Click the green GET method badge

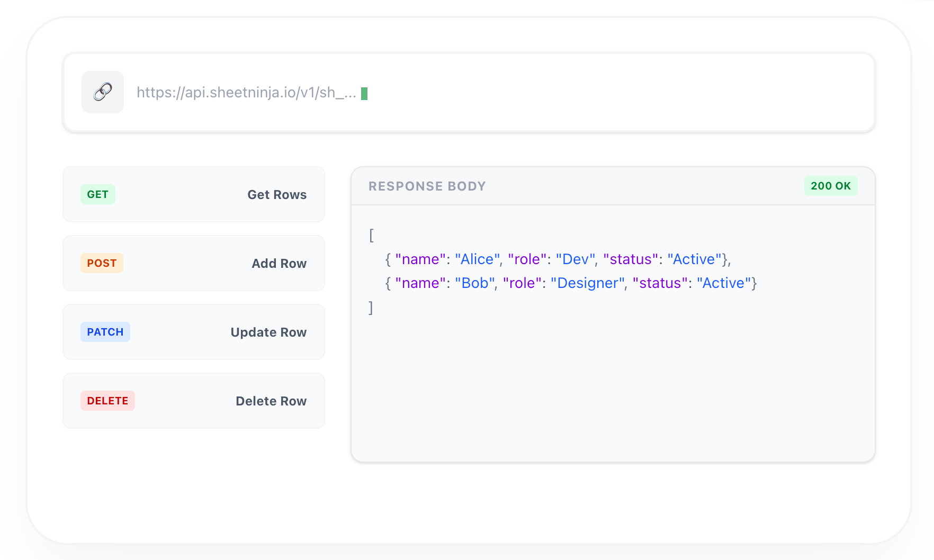tap(98, 194)
